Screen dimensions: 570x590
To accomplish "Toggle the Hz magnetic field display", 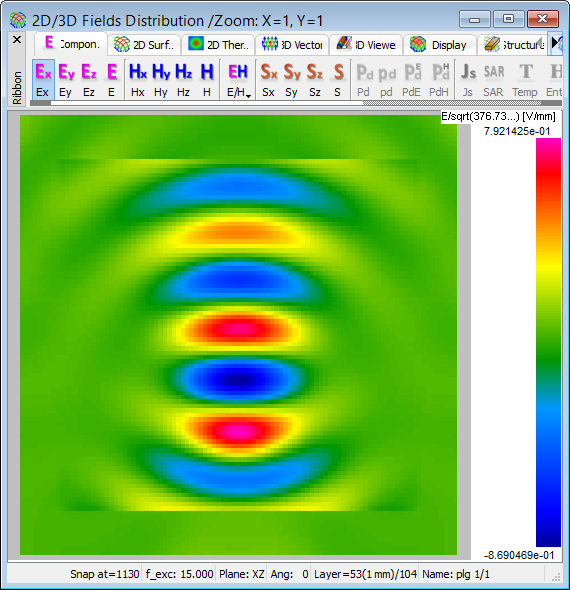I will coord(184,80).
